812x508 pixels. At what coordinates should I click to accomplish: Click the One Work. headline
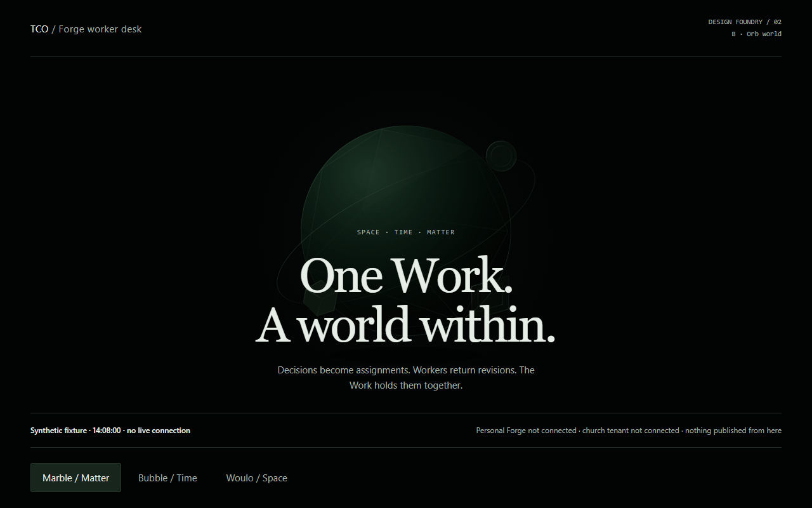click(x=406, y=276)
